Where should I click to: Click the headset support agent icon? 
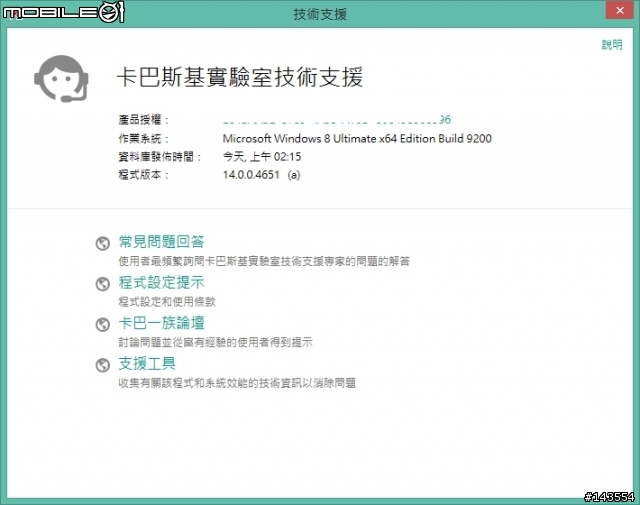coord(61,78)
